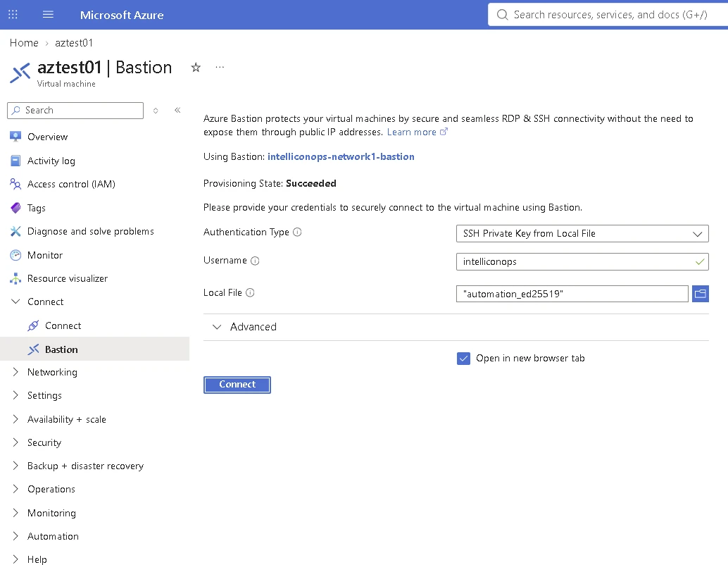Click the Bastion icon next to aztest01 title
This screenshot has width=728, height=565.
coord(20,73)
